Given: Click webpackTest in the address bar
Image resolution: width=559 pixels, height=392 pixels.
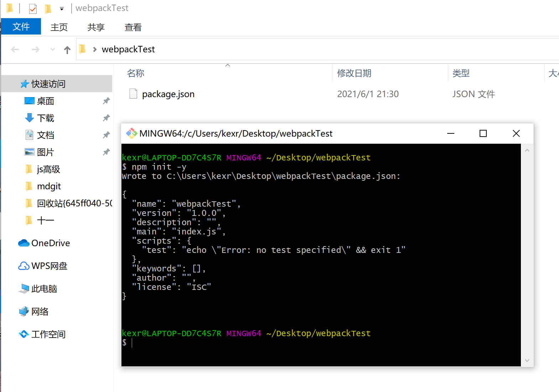Looking at the screenshot, I should [128, 49].
